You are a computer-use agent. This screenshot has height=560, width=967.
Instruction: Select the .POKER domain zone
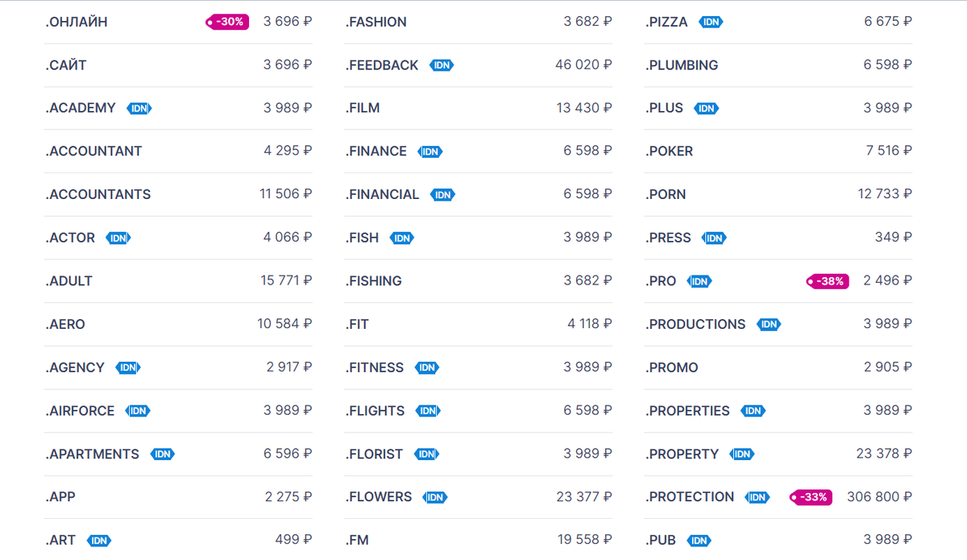669,151
